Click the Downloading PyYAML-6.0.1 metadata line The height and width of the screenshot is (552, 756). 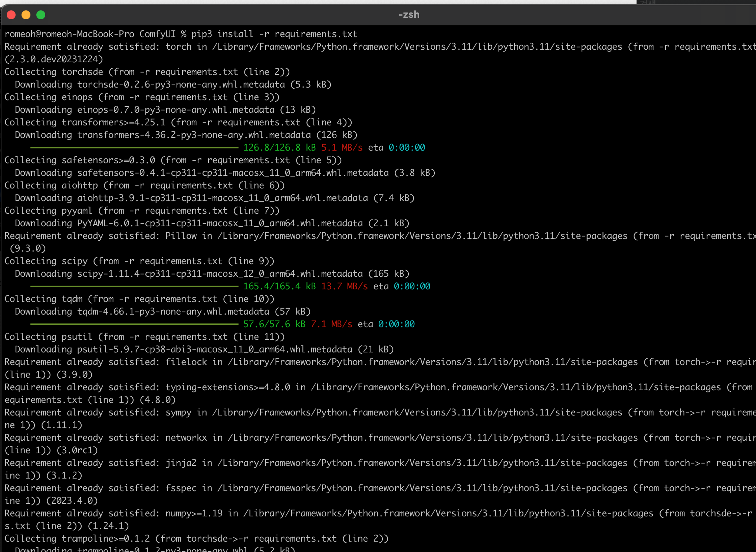point(212,223)
